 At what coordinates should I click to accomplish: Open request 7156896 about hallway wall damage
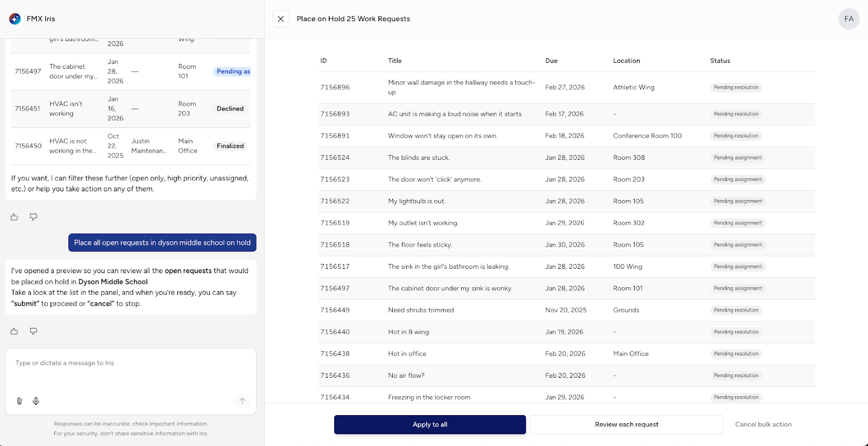click(461, 87)
